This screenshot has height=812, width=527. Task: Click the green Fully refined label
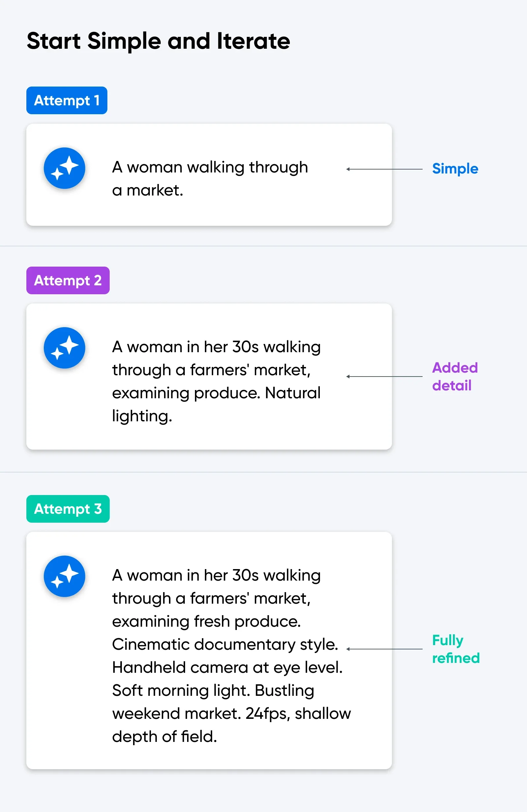click(456, 649)
